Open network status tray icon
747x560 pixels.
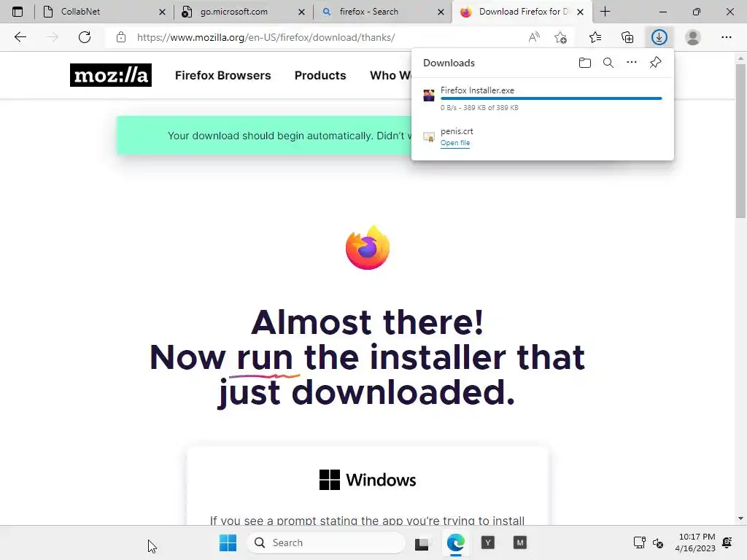[x=639, y=542]
